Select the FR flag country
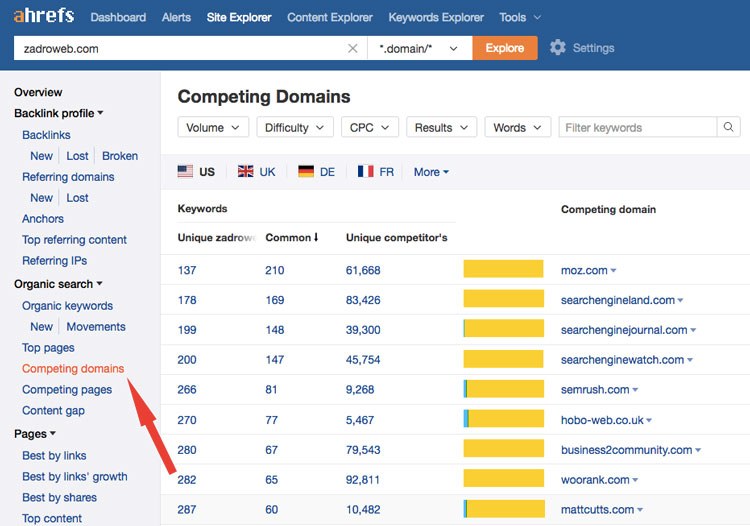 pos(376,172)
